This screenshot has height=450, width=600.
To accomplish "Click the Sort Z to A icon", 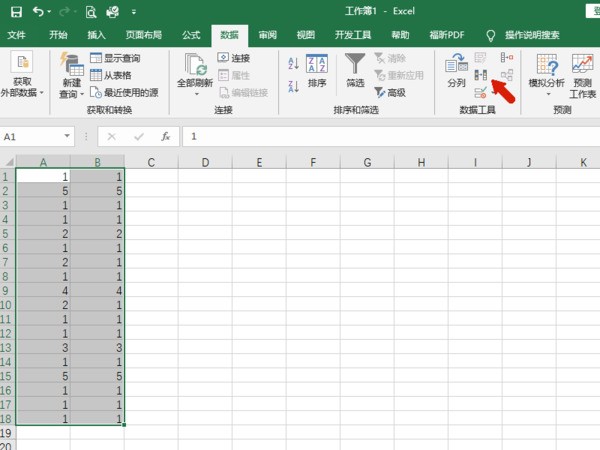I will tap(293, 87).
